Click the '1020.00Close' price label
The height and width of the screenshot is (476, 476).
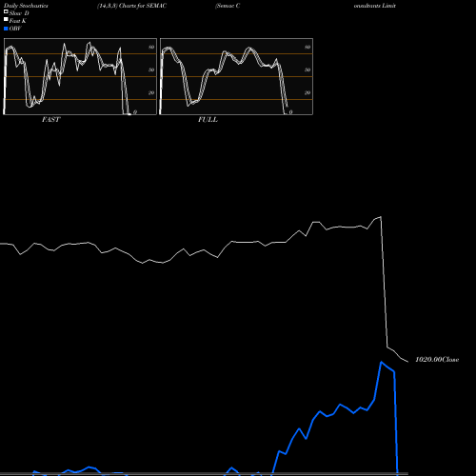click(437, 360)
